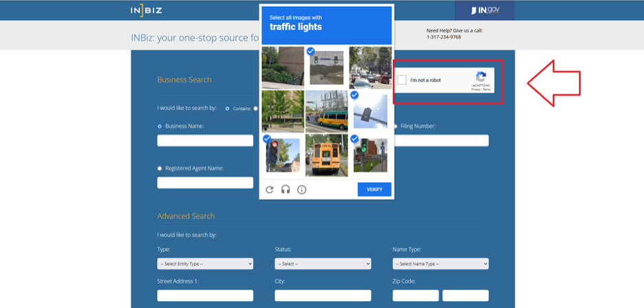Switch to the audio challenge headphones icon

[x=286, y=190]
